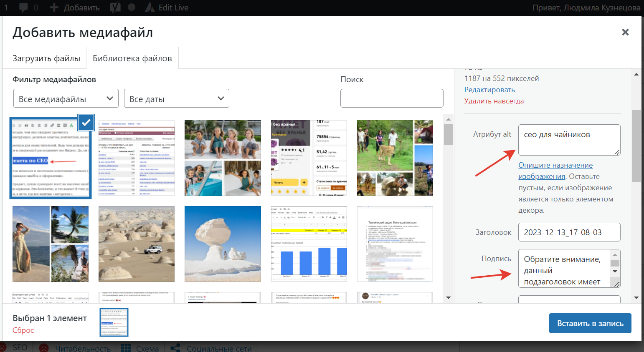Image resolution: width=644 pixels, height=352 pixels.
Task: Click the Удалить навсегда link
Action: click(x=494, y=101)
